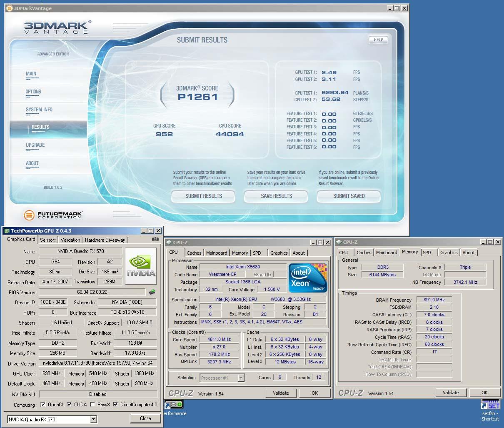Open SPD tab in right CPU-Z window

(427, 253)
